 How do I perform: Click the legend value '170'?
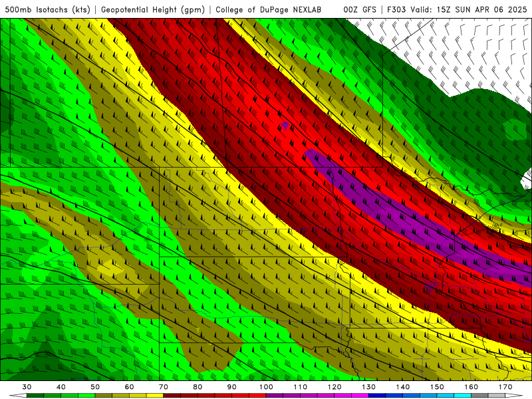[x=505, y=387]
